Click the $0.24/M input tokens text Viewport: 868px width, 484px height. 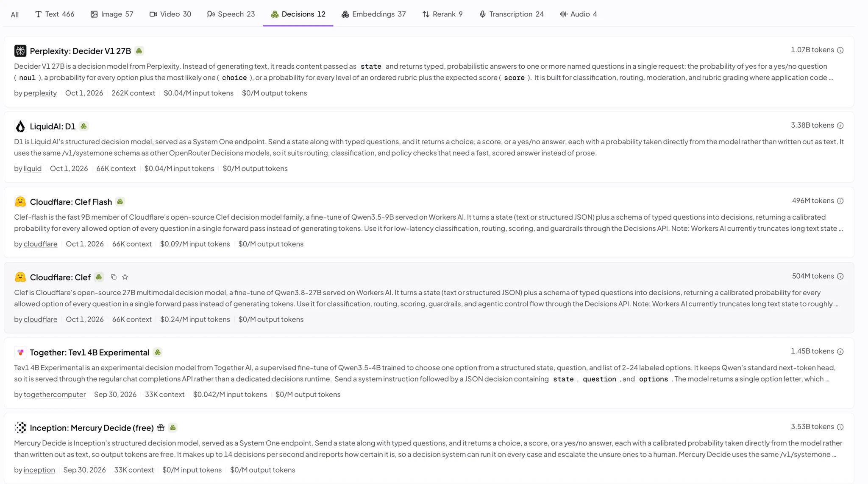[x=195, y=319]
